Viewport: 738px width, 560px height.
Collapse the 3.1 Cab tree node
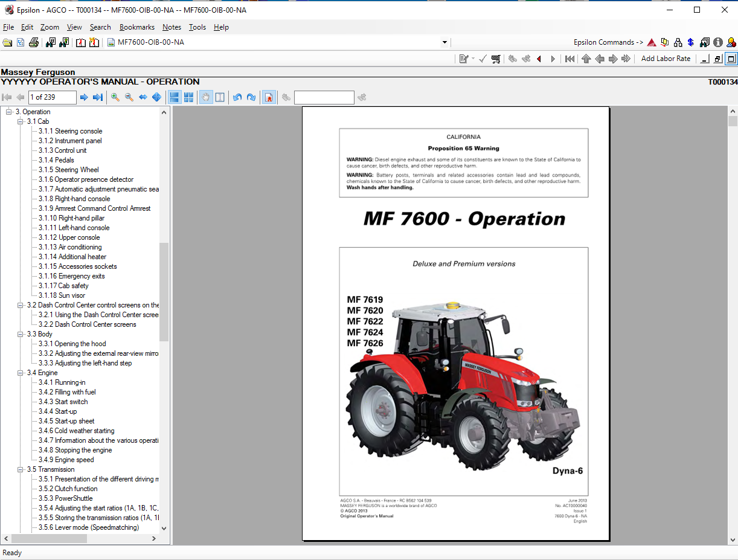[x=21, y=121]
